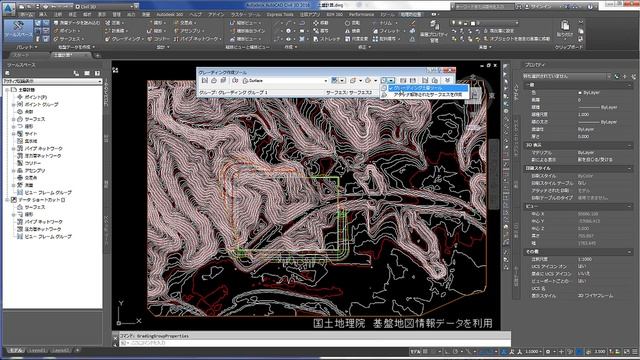Click the ポイント item in the ribbon

click(67, 31)
